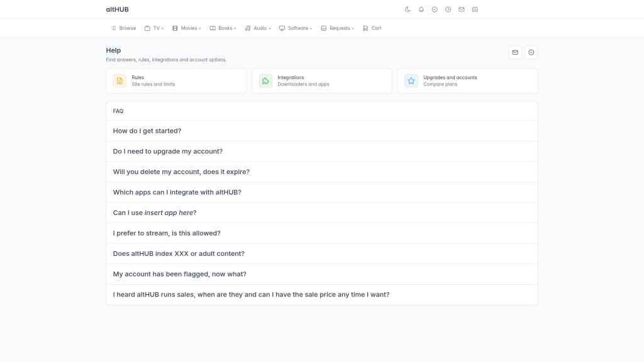Open the envelope icon in the top header
Viewport: 644px width, 362px height.
point(462,9)
